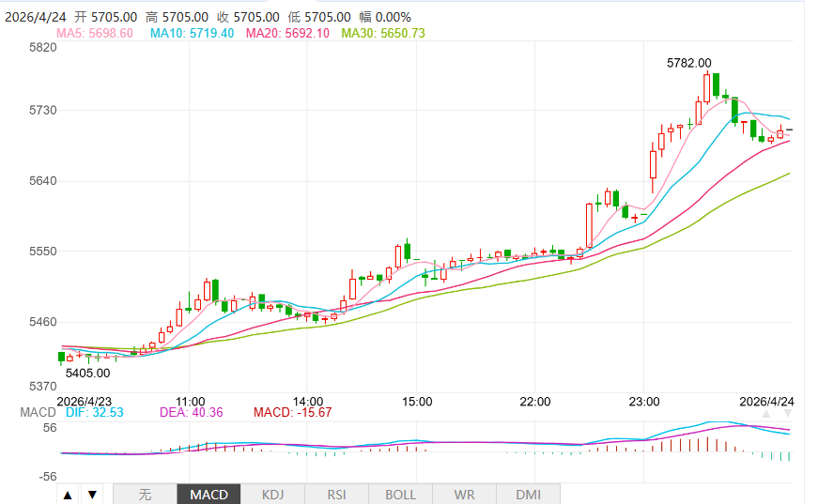Select the WR indicator tab
818x504 pixels.
tap(464, 494)
